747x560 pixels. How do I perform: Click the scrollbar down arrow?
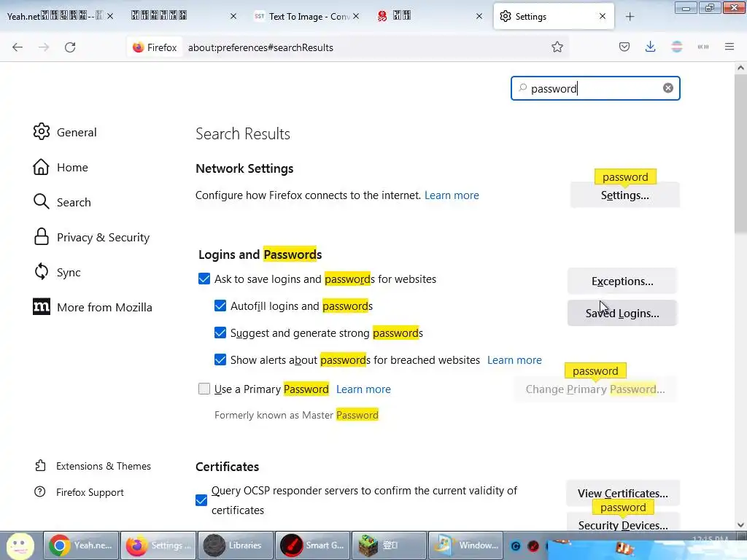tap(740, 525)
